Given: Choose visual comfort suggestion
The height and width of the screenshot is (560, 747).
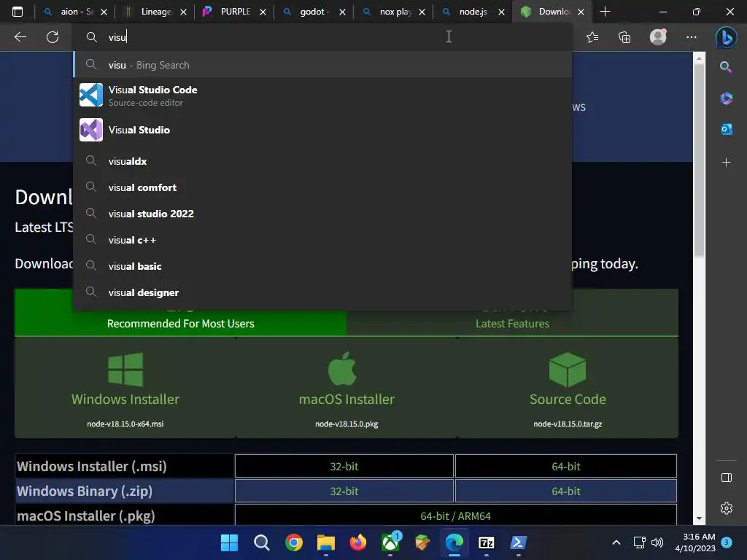Looking at the screenshot, I should pyautogui.click(x=322, y=187).
